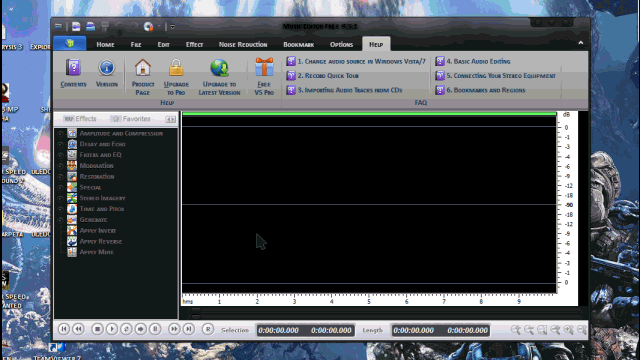Click the horizontal scrollbar below the timeline
Screen dimensions: 640x360
(x=384, y=313)
